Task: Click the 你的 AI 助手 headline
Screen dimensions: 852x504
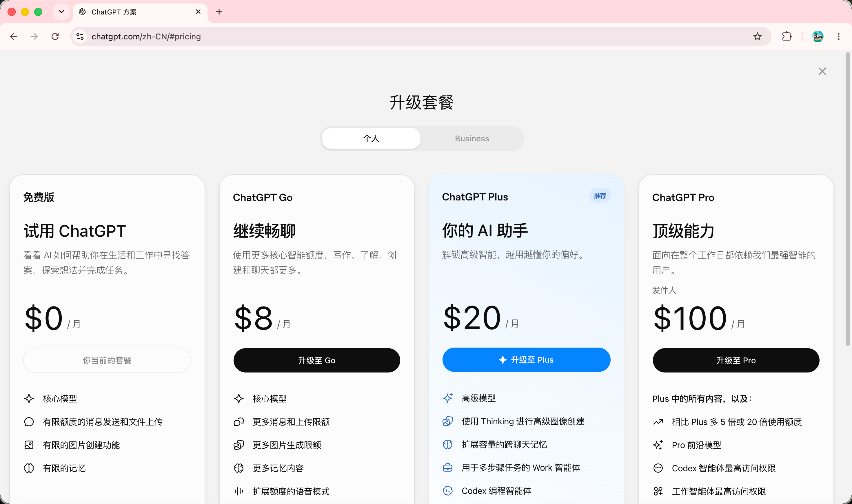Action: click(x=485, y=230)
